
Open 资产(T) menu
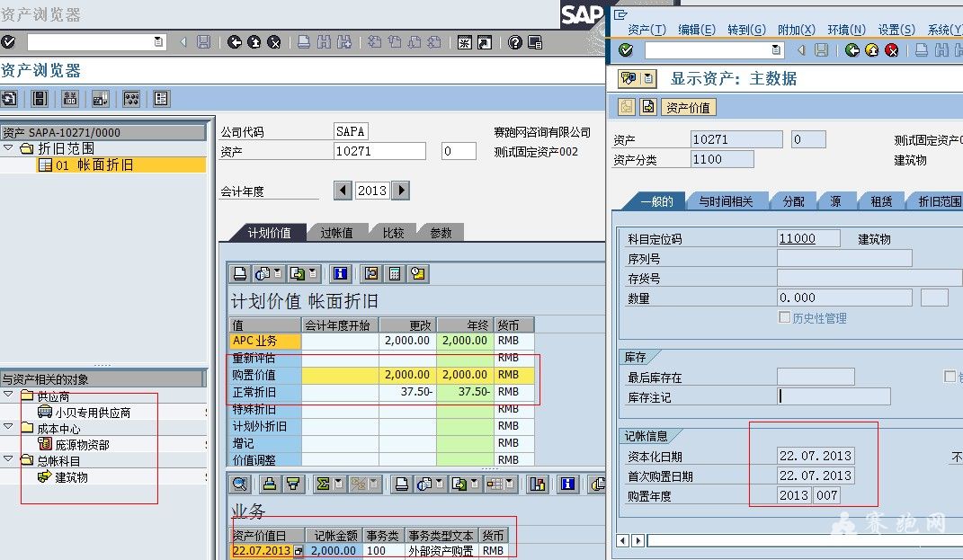pos(646,30)
